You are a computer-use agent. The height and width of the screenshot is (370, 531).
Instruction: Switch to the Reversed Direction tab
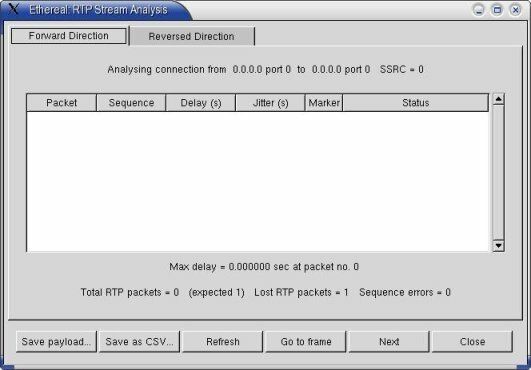(192, 37)
